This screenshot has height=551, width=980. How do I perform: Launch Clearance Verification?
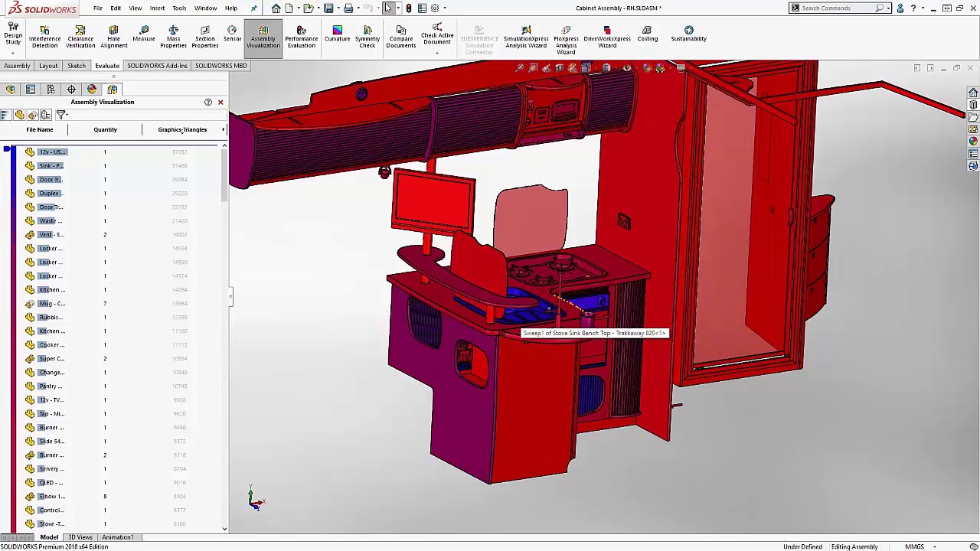[80, 37]
